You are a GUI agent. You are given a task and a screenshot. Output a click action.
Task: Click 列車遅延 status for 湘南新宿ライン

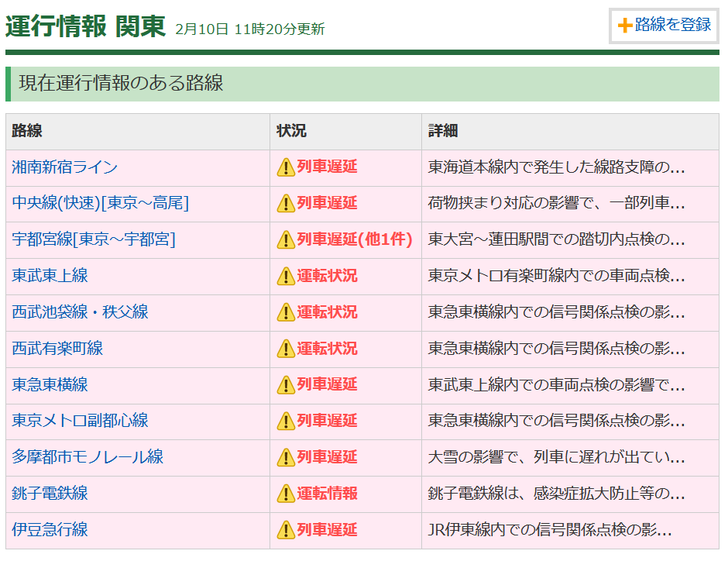328,167
